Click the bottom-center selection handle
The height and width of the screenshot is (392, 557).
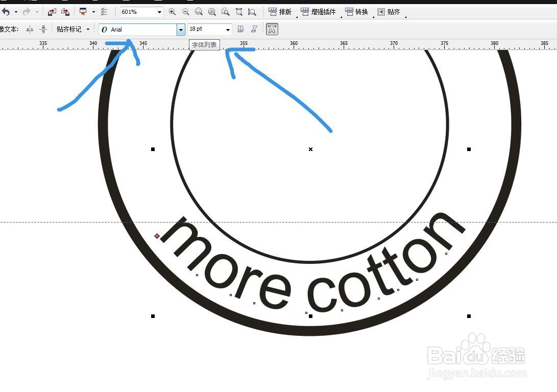click(311, 316)
